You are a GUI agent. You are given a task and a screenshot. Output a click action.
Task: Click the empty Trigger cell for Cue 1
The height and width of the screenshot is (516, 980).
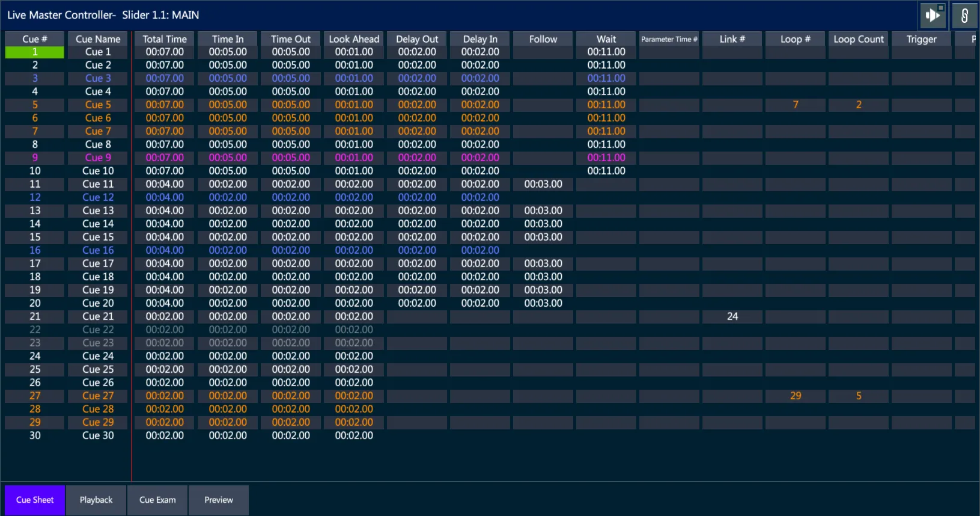tap(922, 52)
